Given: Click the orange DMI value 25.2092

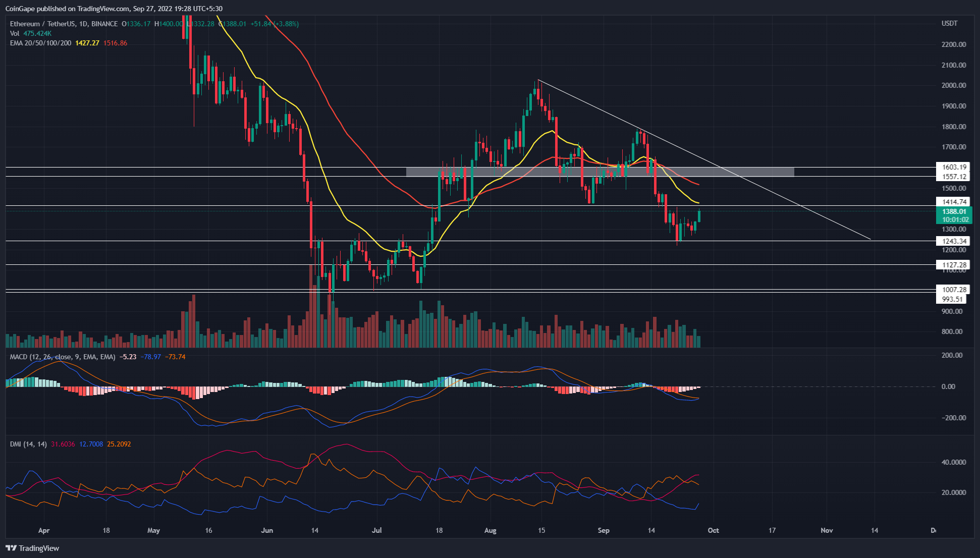Looking at the screenshot, I should tap(119, 444).
